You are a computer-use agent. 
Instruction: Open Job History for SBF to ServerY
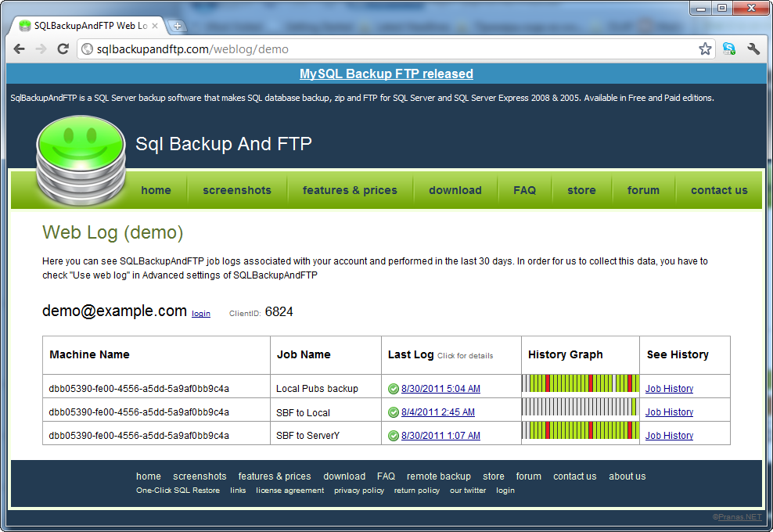[x=670, y=436]
